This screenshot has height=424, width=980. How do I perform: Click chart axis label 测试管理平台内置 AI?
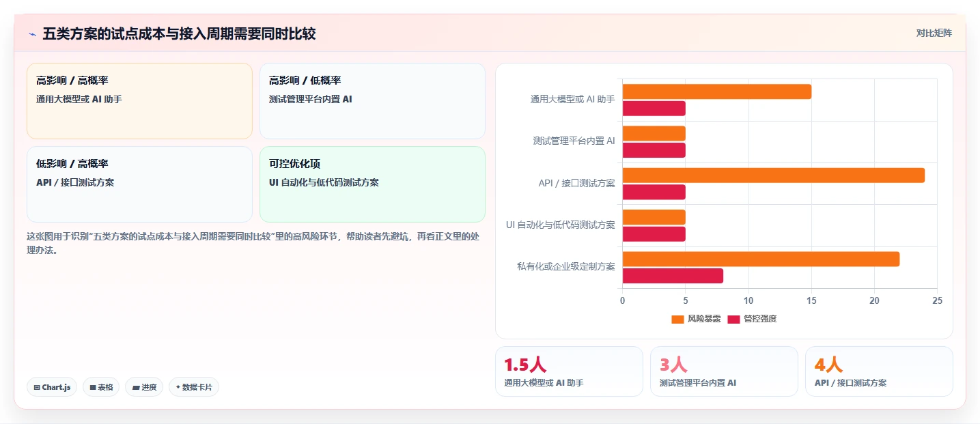(x=574, y=141)
